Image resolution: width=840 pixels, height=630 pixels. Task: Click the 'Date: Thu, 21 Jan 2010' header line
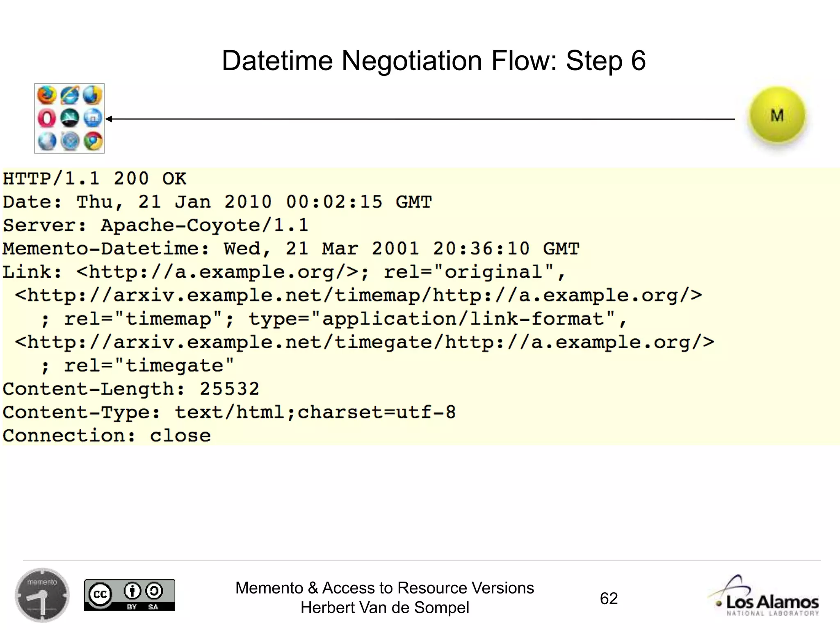click(x=217, y=202)
